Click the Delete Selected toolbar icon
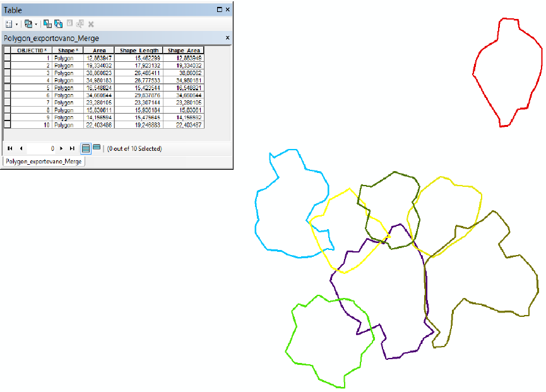 (91, 24)
